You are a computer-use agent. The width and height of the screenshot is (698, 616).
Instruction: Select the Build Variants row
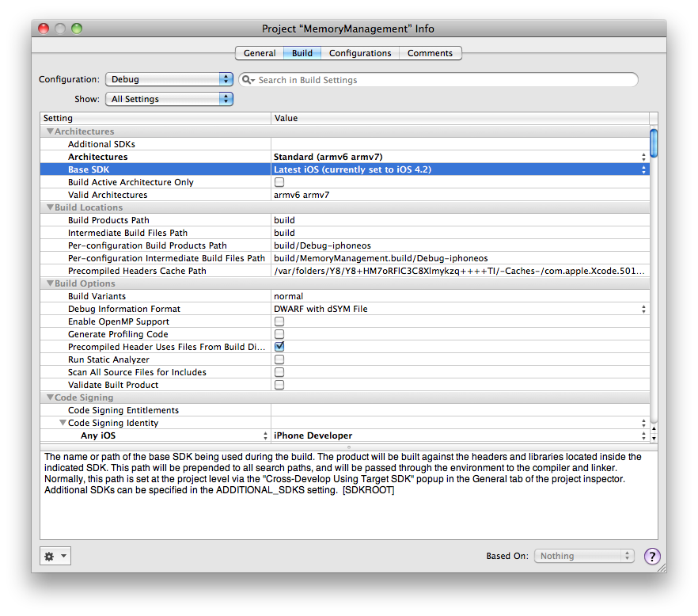coord(345,296)
